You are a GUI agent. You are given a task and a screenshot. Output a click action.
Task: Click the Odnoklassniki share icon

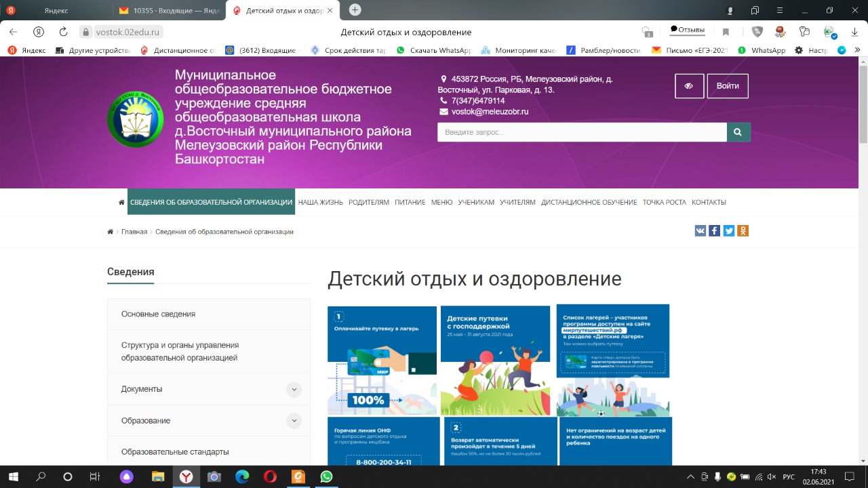(x=743, y=231)
